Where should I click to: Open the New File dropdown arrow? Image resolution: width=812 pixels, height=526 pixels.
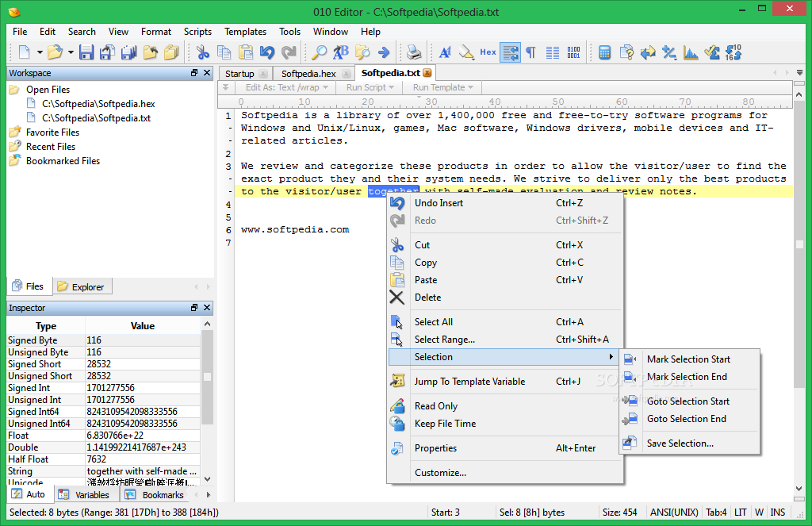(x=39, y=52)
